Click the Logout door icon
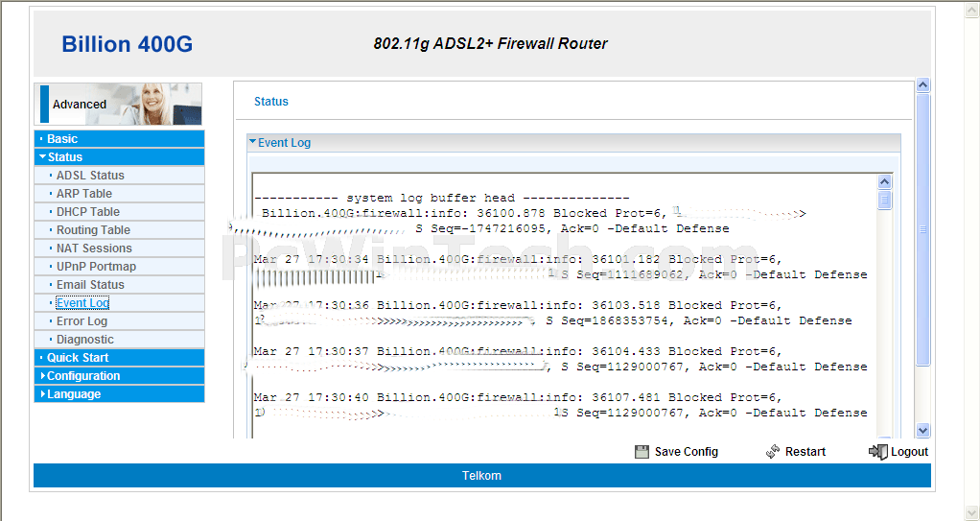This screenshot has height=521, width=980. pos(878,452)
